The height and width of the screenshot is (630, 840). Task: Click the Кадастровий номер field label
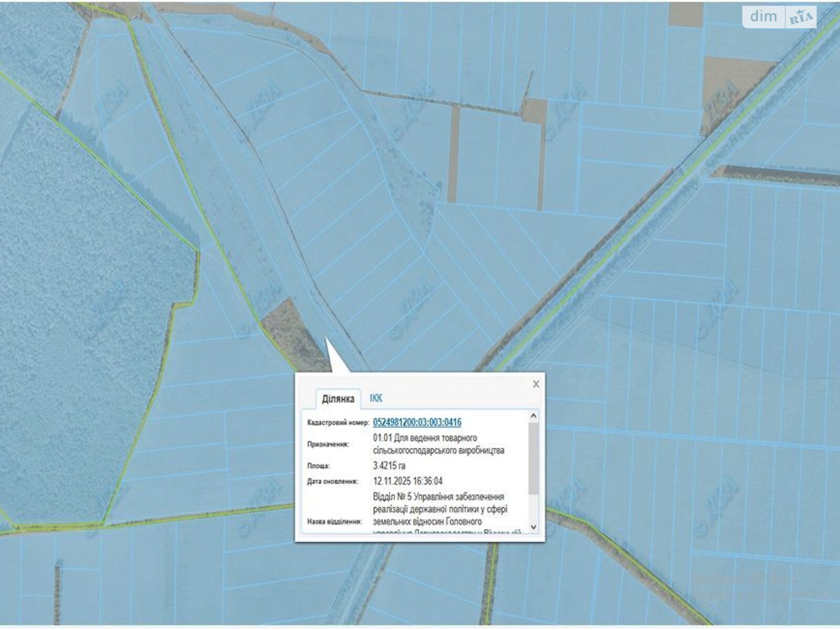coord(338,423)
